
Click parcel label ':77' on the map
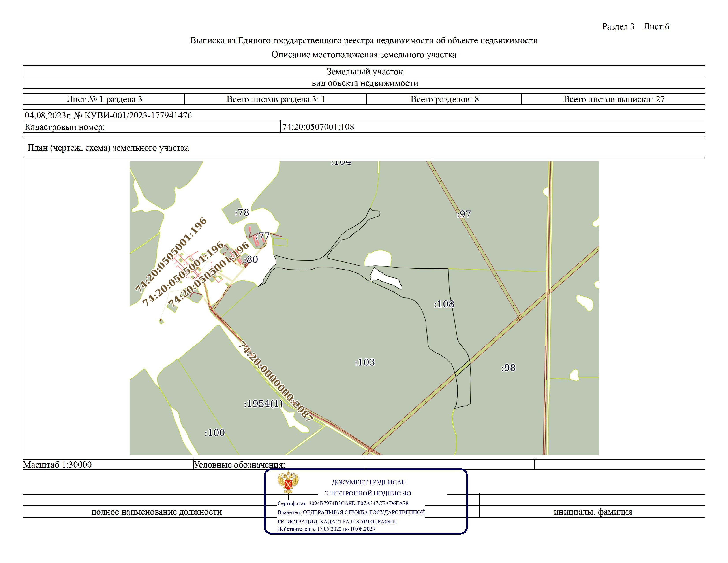pos(262,236)
